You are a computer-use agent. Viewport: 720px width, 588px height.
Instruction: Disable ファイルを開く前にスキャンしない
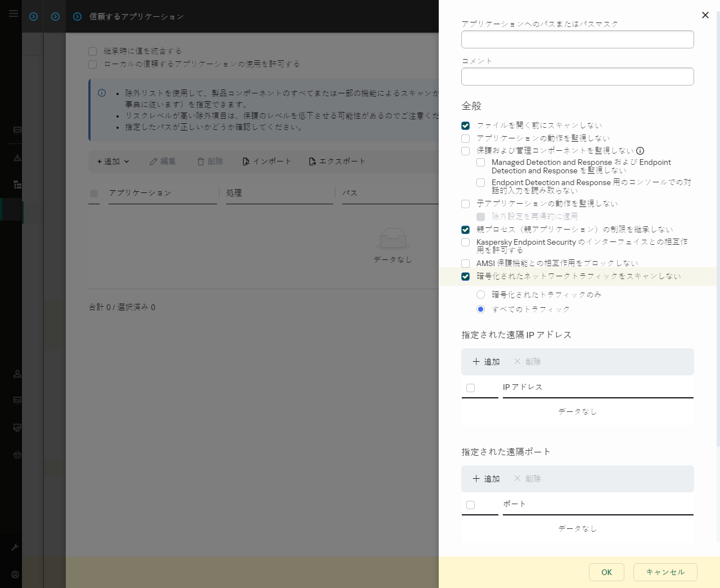click(x=465, y=125)
